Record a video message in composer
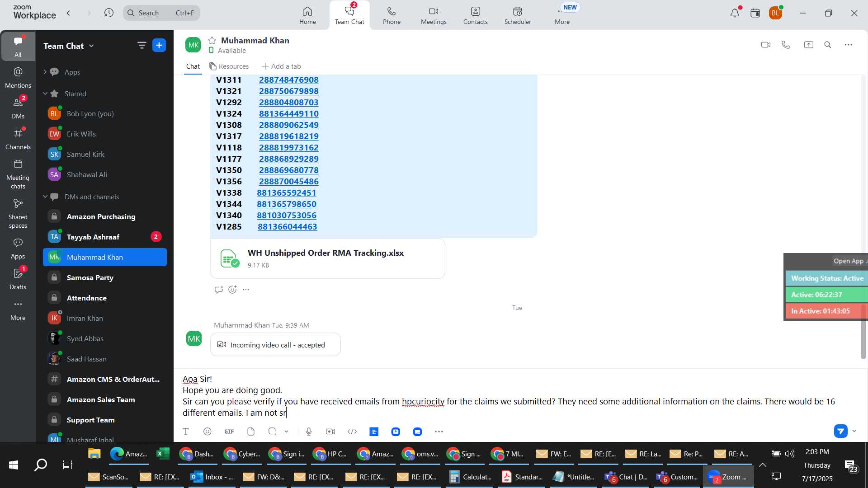This screenshot has width=868, height=488. pyautogui.click(x=330, y=432)
